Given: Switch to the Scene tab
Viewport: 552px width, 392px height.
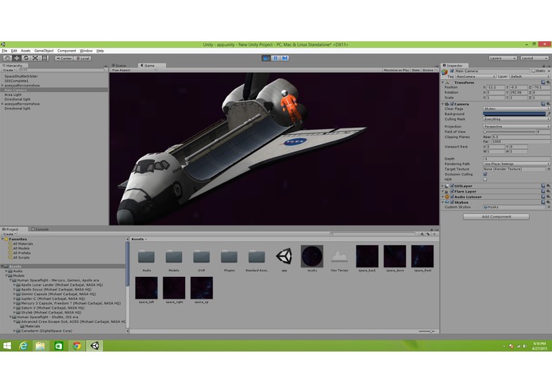Looking at the screenshot, I should point(120,65).
